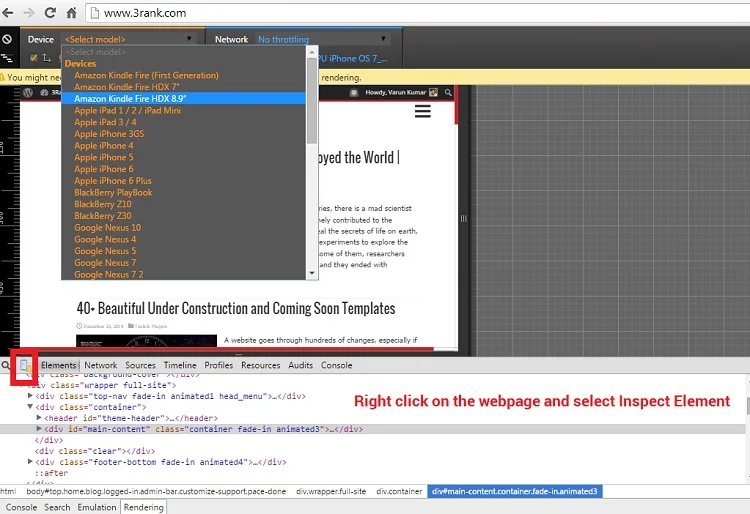Click the div.wrapper.full-site breadcrumb

(x=331, y=492)
